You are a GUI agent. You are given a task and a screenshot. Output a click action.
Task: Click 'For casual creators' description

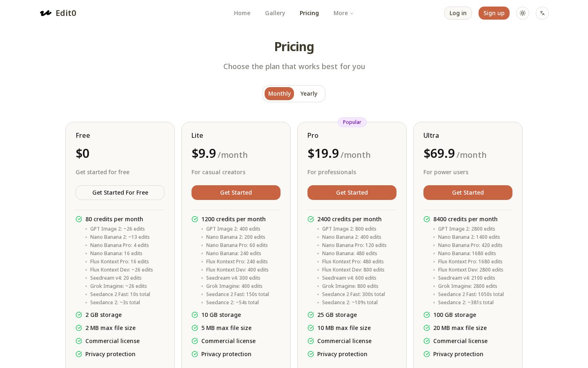tap(218, 172)
